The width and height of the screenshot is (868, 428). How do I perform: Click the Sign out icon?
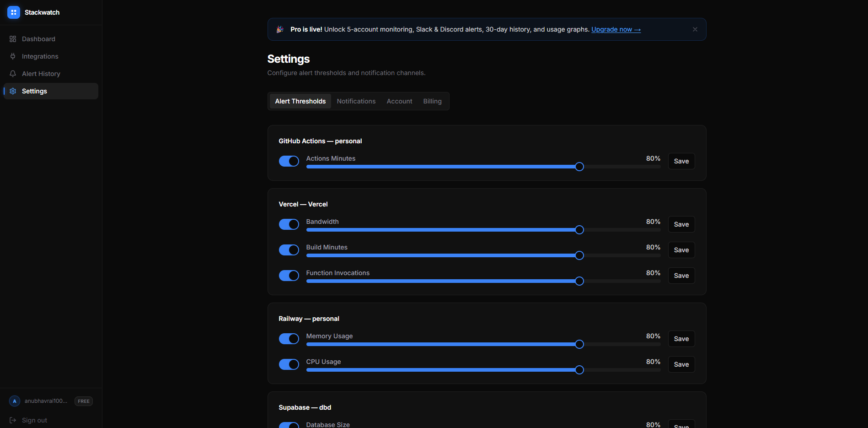tap(13, 420)
